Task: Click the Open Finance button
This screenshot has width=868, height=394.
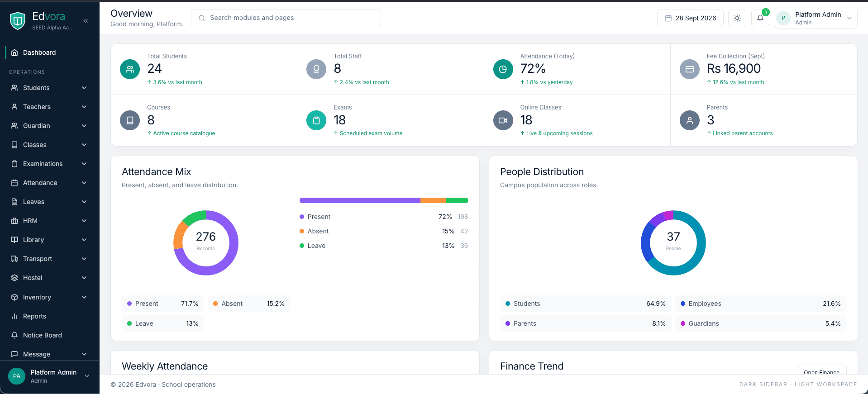Action: (x=821, y=370)
